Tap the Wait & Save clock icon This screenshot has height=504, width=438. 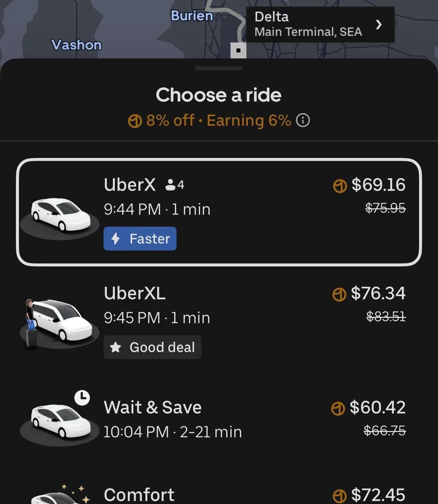82,398
